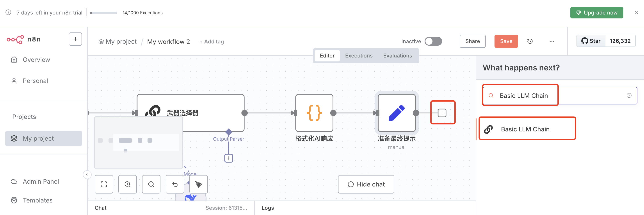Click plus under Output Parser
This screenshot has height=215, width=644.
[228, 158]
